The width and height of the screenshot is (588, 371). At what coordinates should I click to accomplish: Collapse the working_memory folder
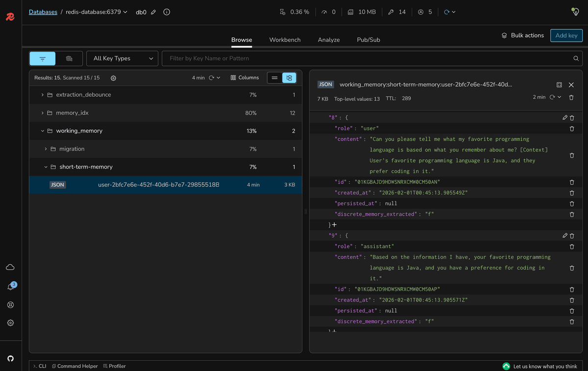[x=42, y=130]
